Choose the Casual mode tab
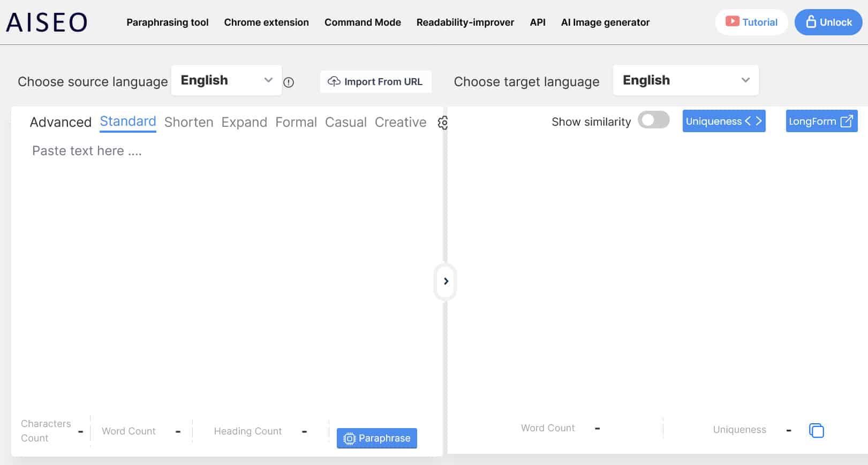 [346, 122]
